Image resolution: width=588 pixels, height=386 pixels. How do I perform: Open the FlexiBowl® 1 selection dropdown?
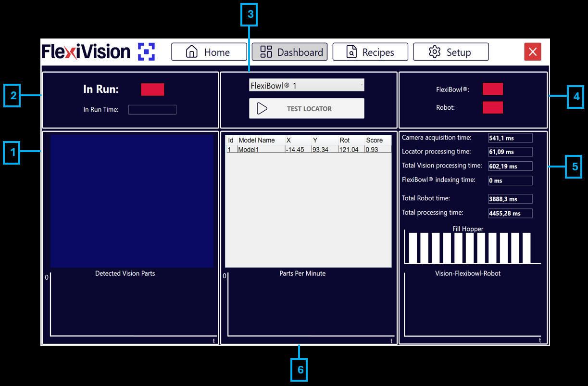coord(307,85)
